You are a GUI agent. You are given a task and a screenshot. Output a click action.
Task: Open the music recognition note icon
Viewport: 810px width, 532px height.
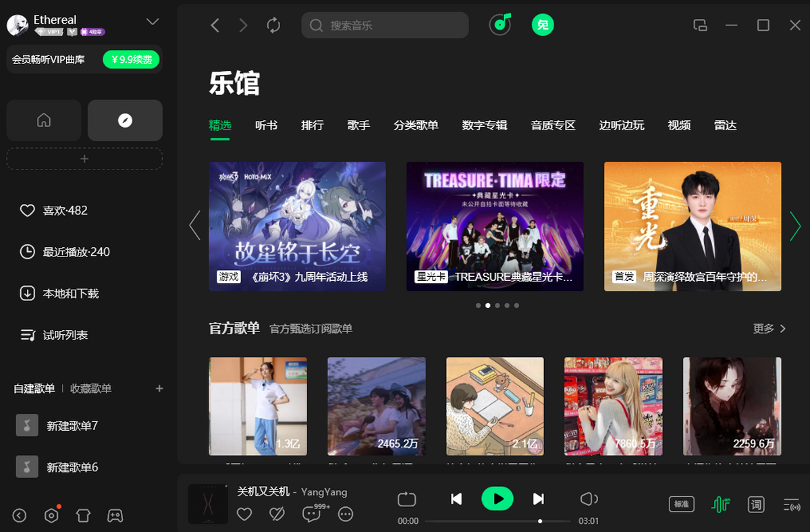coord(500,24)
